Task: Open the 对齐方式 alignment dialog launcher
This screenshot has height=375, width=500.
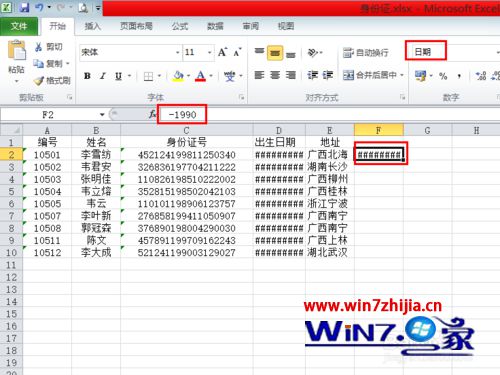Action: point(403,97)
